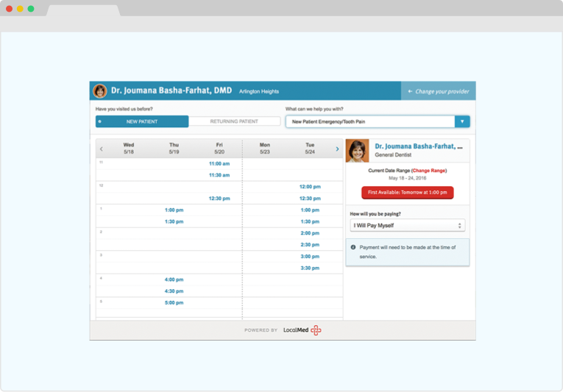Go to next dates with the right chevron
This screenshot has width=563, height=392.
(337, 149)
